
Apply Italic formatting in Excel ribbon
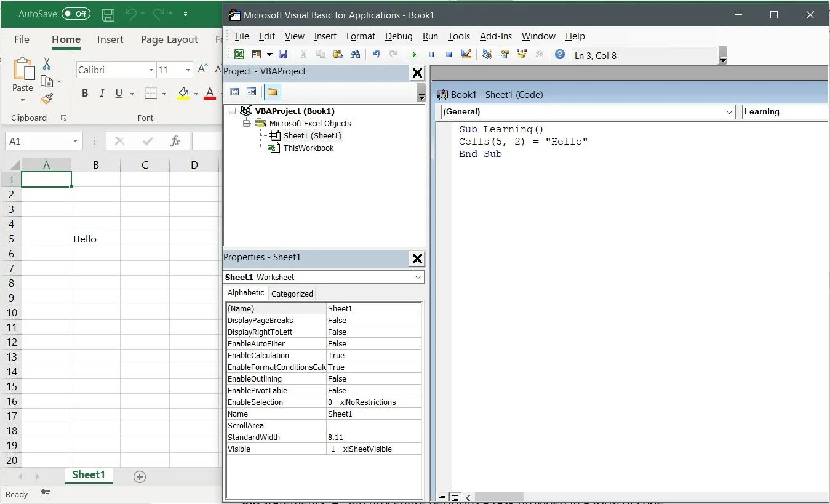102,94
